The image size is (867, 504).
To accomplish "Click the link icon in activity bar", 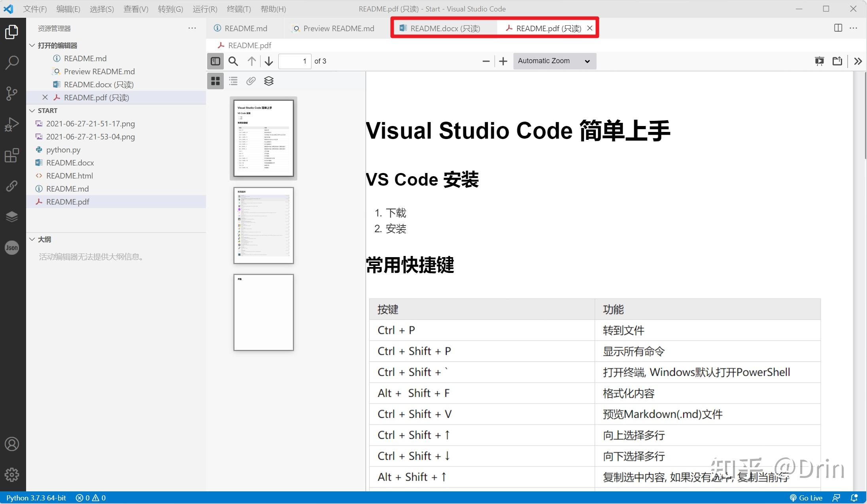I will click(12, 186).
